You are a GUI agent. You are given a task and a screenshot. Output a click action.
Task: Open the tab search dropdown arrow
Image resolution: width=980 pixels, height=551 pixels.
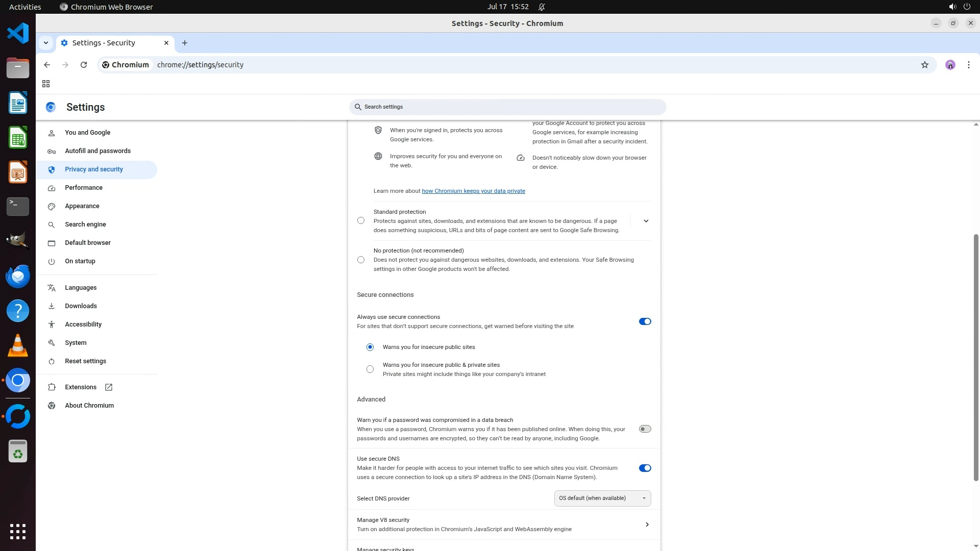pyautogui.click(x=46, y=43)
